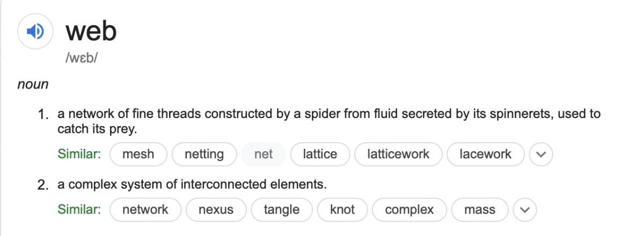Image resolution: width=644 pixels, height=236 pixels.
Task: Click the 'complex' similar word chip
Action: 409,209
